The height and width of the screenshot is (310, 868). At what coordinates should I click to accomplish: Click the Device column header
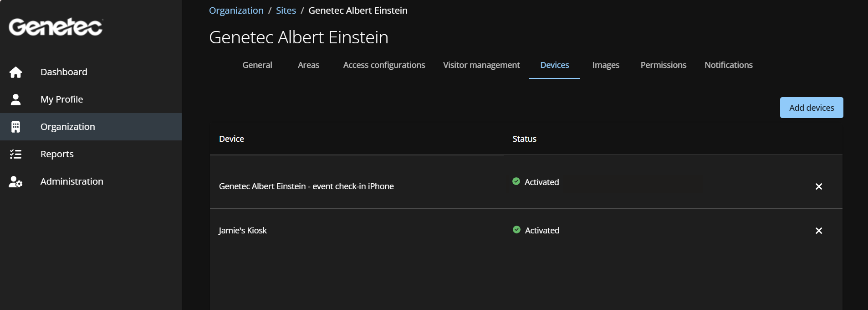231,139
